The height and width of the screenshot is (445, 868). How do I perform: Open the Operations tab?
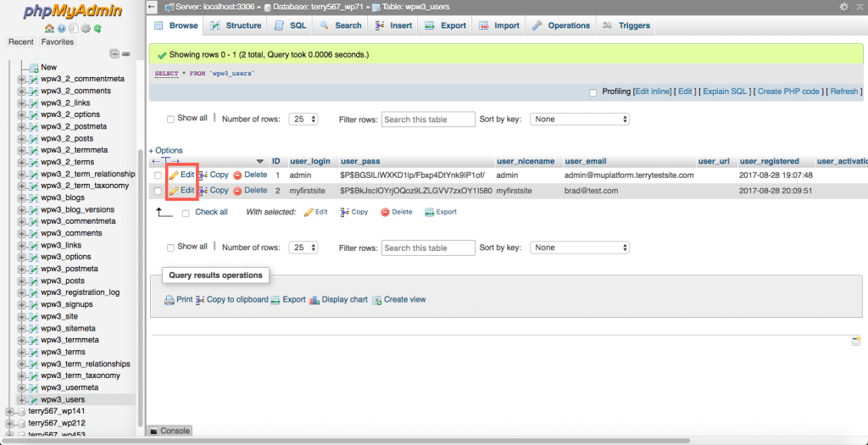561,25
